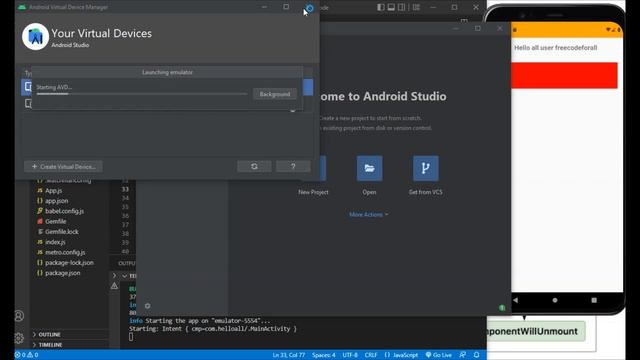Expand the More Actions dropdown
This screenshot has height=360, width=640.
tap(369, 214)
